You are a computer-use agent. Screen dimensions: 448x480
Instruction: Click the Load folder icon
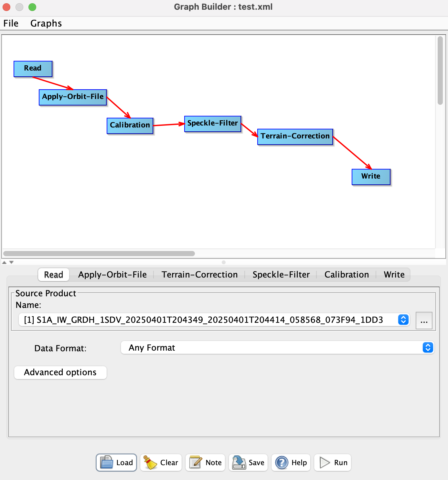click(x=106, y=463)
